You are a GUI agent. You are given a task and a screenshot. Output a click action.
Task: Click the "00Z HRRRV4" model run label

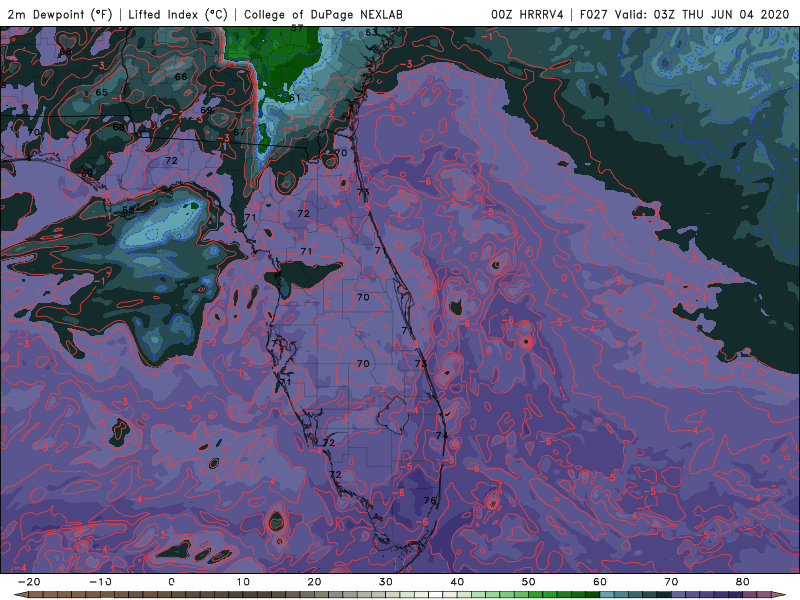click(x=527, y=14)
